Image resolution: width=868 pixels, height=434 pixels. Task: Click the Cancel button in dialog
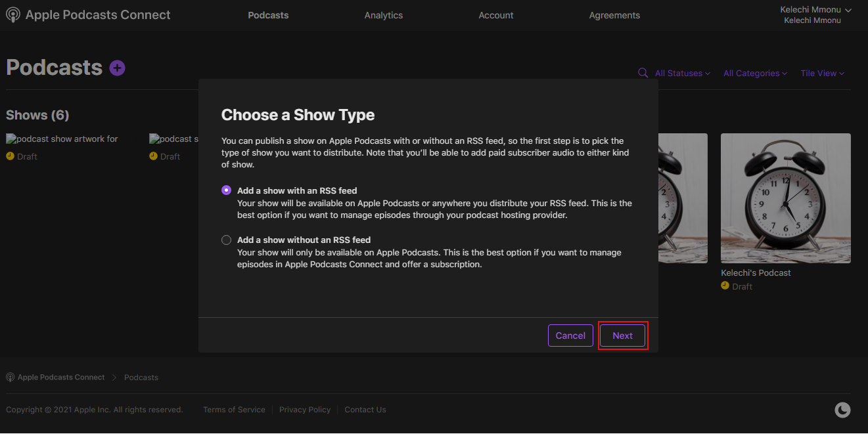[570, 336]
